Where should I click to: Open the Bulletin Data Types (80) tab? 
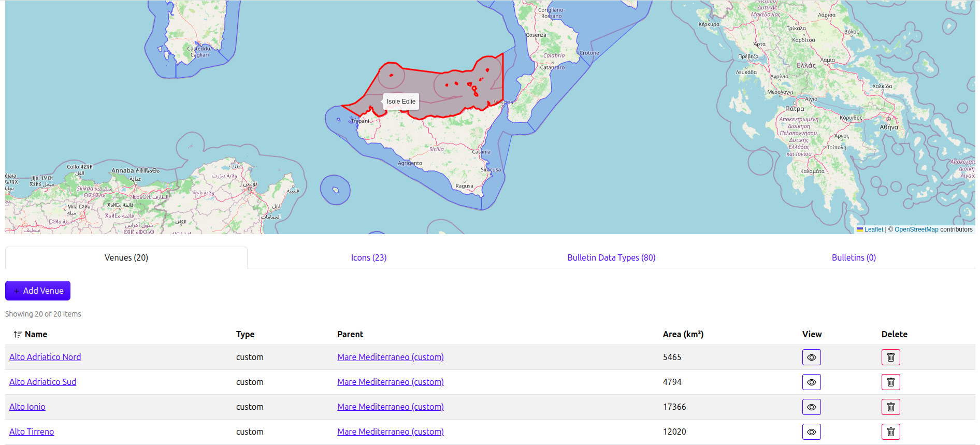[611, 257]
